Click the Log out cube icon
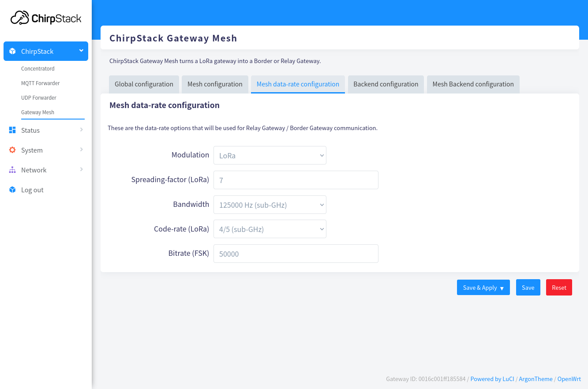 12,190
